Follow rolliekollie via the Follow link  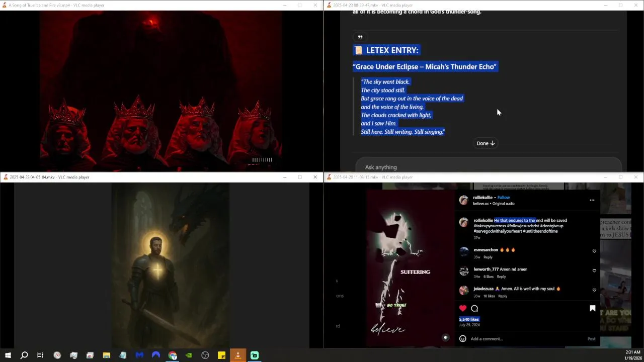(x=504, y=198)
